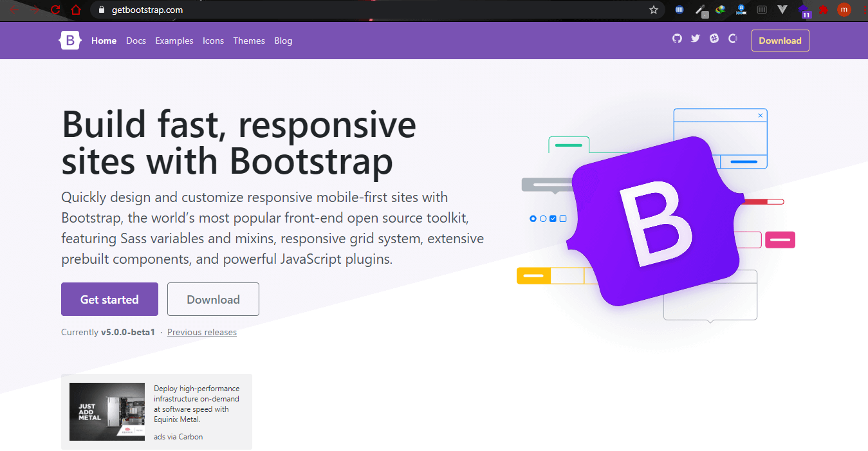The width and height of the screenshot is (868, 451).
Task: Uncheck the checked checkbox in hero illustration
Action: (x=552, y=219)
